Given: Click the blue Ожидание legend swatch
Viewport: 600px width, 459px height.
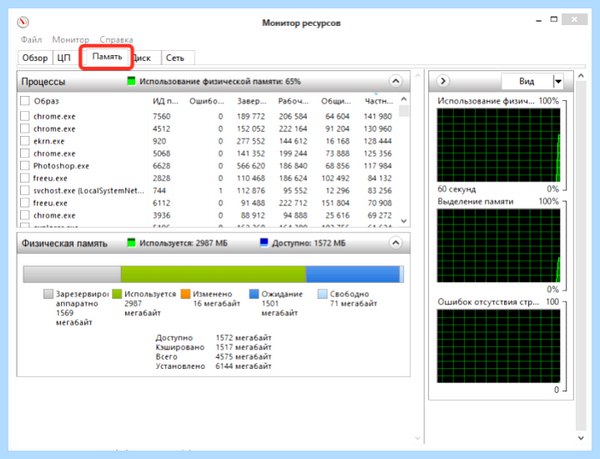Looking at the screenshot, I should pyautogui.click(x=254, y=294).
